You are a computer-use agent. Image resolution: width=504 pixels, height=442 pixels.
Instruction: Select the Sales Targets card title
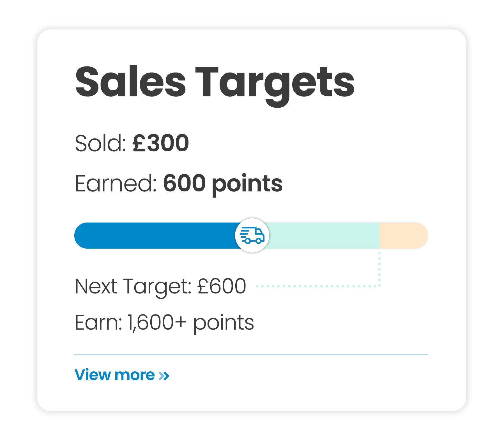click(x=215, y=83)
